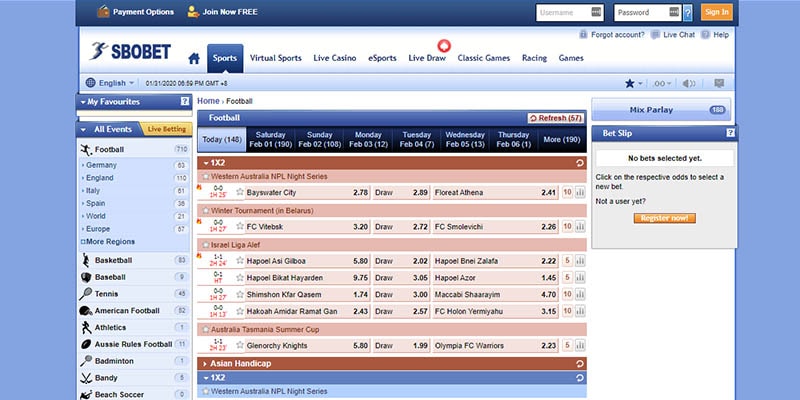The width and height of the screenshot is (800, 400).
Task: Click the Live Chat icon link
Action: click(x=655, y=35)
